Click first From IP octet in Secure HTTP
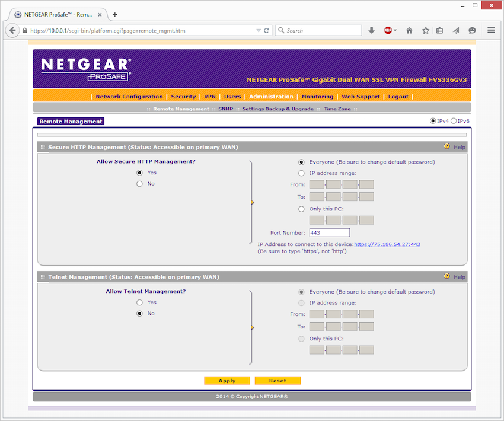The image size is (504, 421). [x=317, y=184]
